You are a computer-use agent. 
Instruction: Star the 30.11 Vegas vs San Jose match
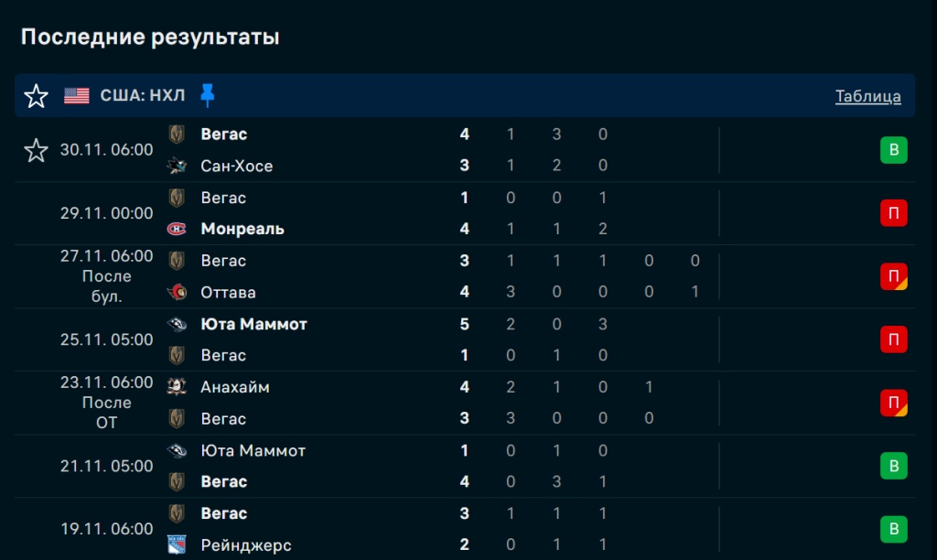[36, 150]
